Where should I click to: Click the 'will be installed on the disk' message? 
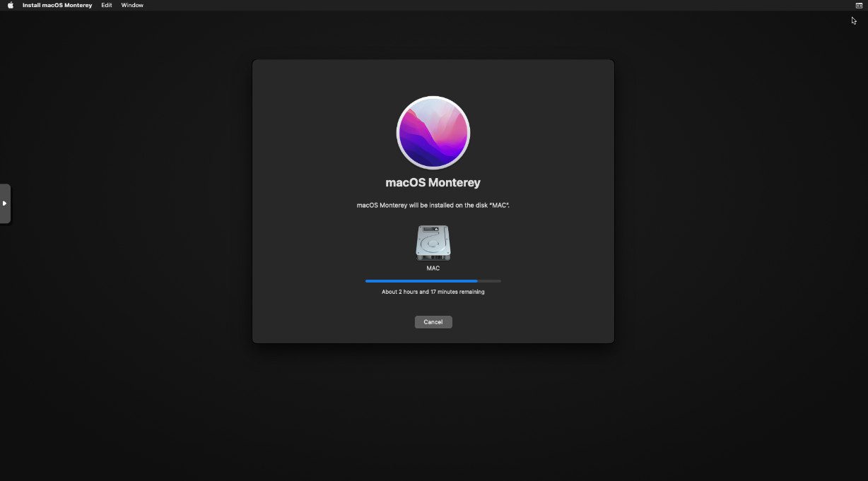(433, 206)
